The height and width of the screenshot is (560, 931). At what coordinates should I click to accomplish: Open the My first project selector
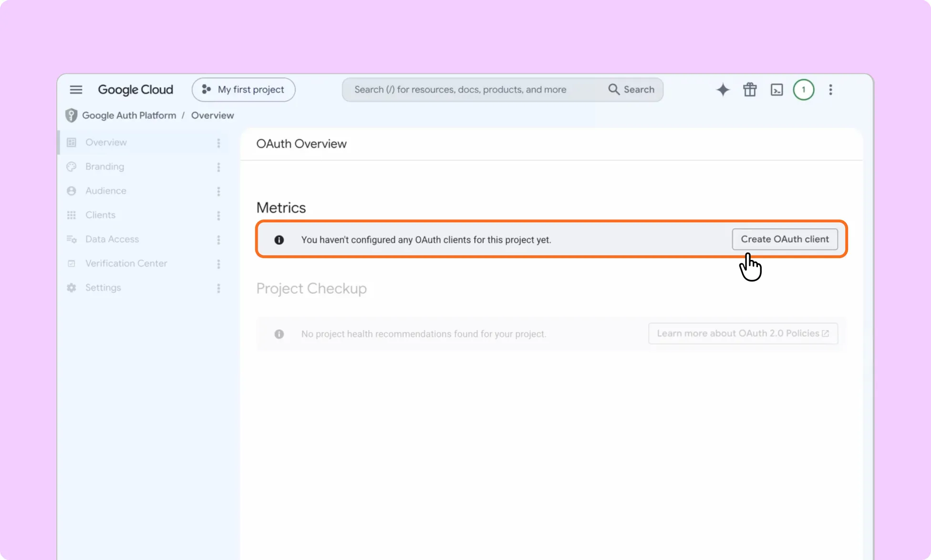pyautogui.click(x=243, y=90)
